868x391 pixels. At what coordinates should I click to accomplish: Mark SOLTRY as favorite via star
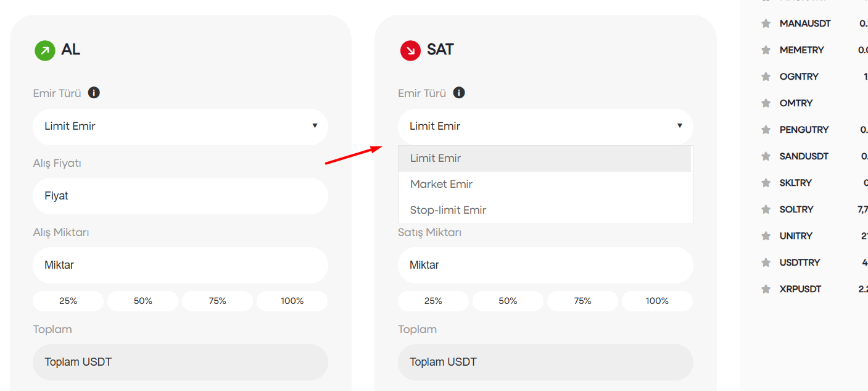pyautogui.click(x=766, y=209)
